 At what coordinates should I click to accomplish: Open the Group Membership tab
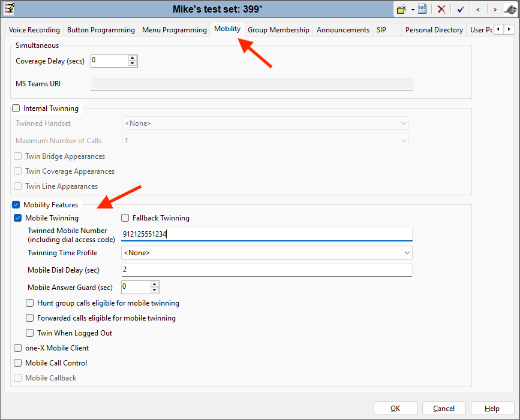(x=278, y=30)
